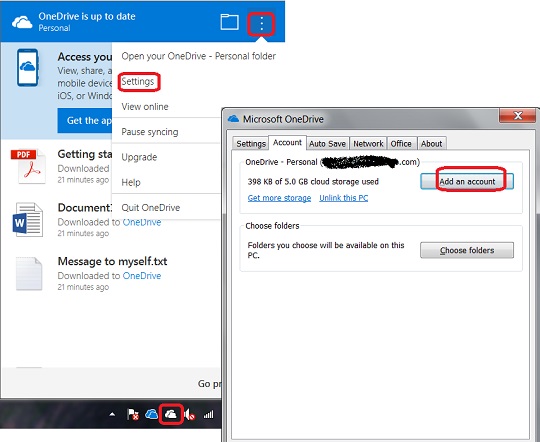Click the 'Getting sta' PDF file title
The width and height of the screenshot is (540, 442).
pos(85,154)
